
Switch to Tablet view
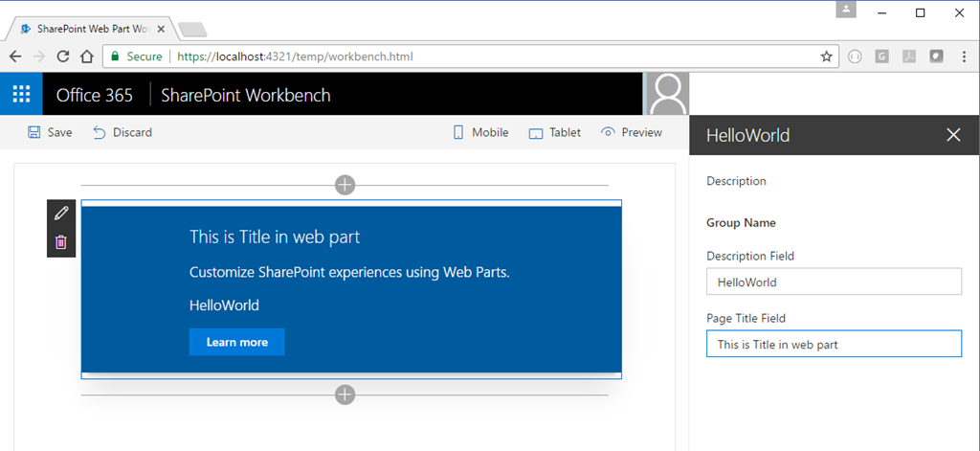(x=555, y=132)
